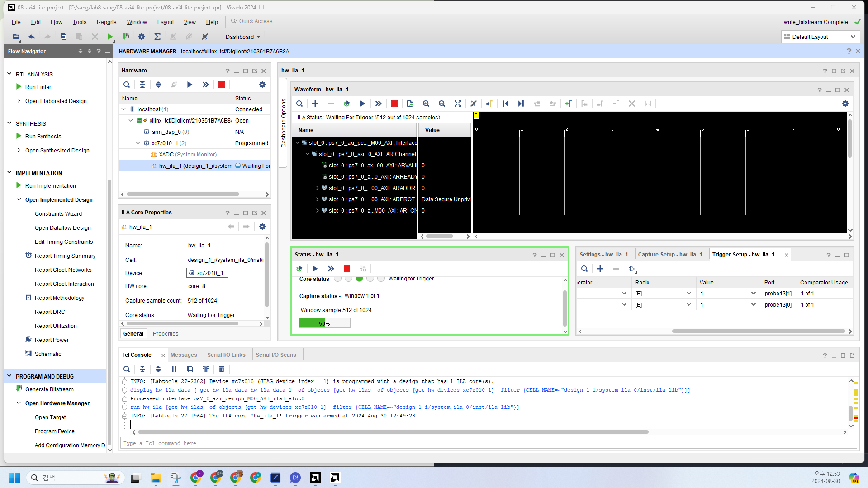Image resolution: width=868 pixels, height=488 pixels.
Task: Collapse slot_0 Interface waveform group
Action: 298,142
